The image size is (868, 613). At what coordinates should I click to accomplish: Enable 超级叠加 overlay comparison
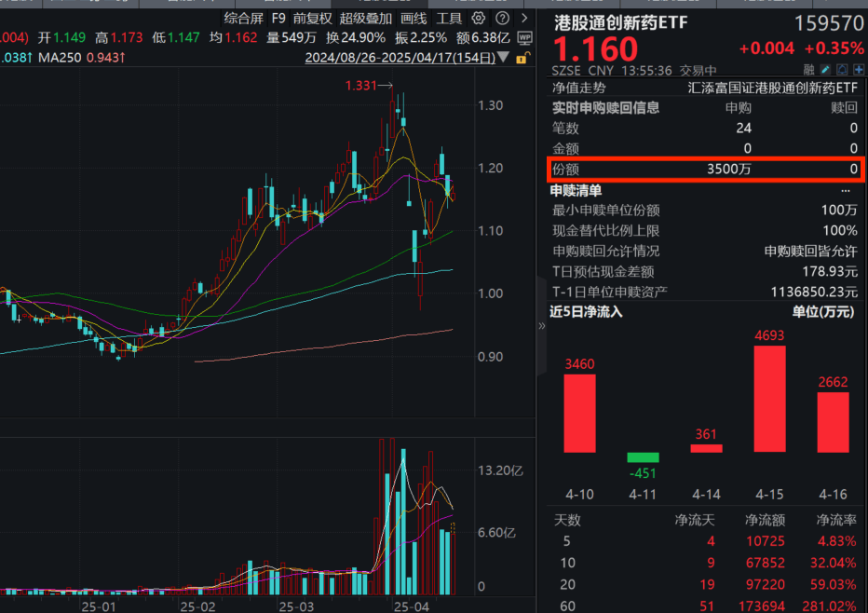tap(368, 17)
